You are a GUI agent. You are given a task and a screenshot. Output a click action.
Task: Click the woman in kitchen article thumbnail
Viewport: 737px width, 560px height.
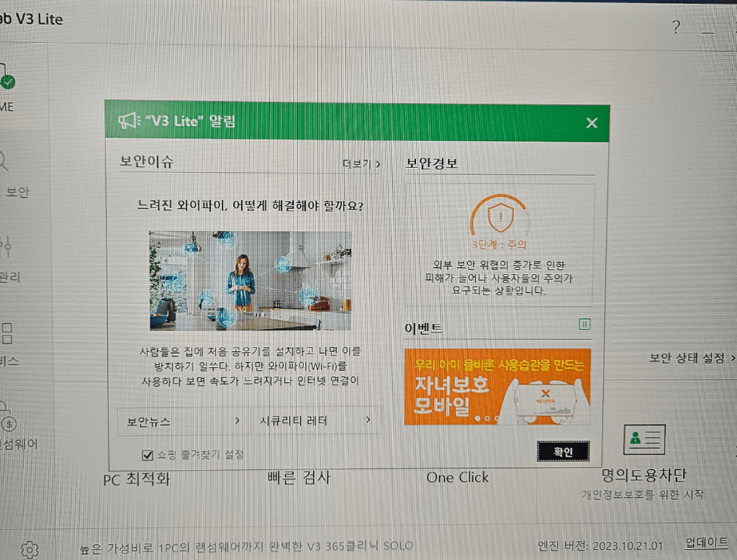click(250, 281)
